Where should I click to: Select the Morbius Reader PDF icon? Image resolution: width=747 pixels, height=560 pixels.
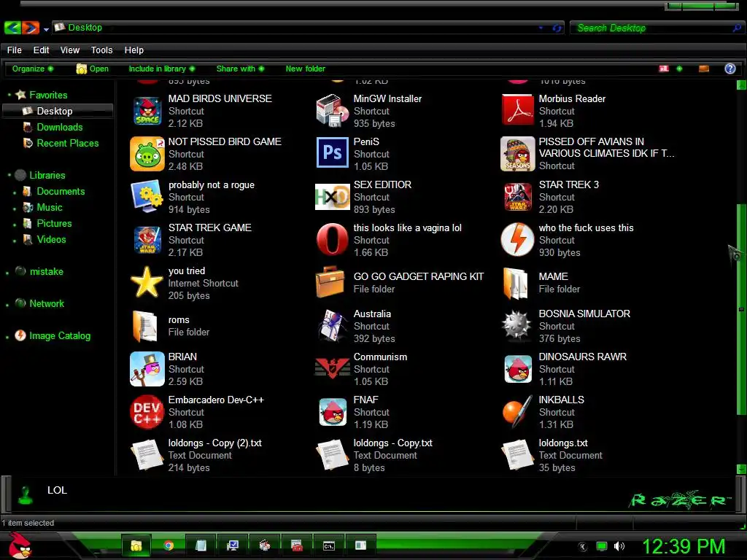(518, 110)
